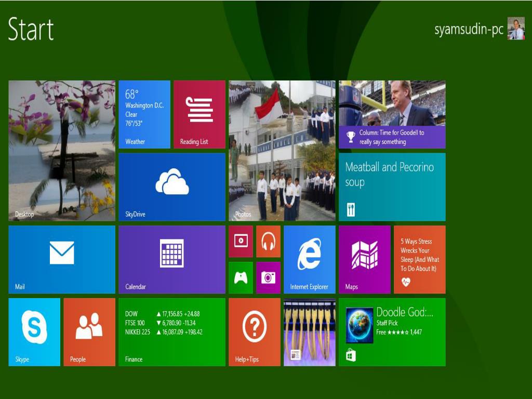This screenshot has height=399, width=532.
Task: Open the News tile with cables photo
Action: coord(310,332)
